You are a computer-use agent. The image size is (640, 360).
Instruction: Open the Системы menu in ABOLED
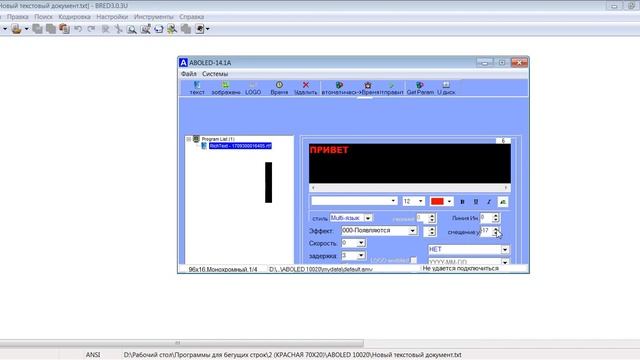[x=215, y=74]
